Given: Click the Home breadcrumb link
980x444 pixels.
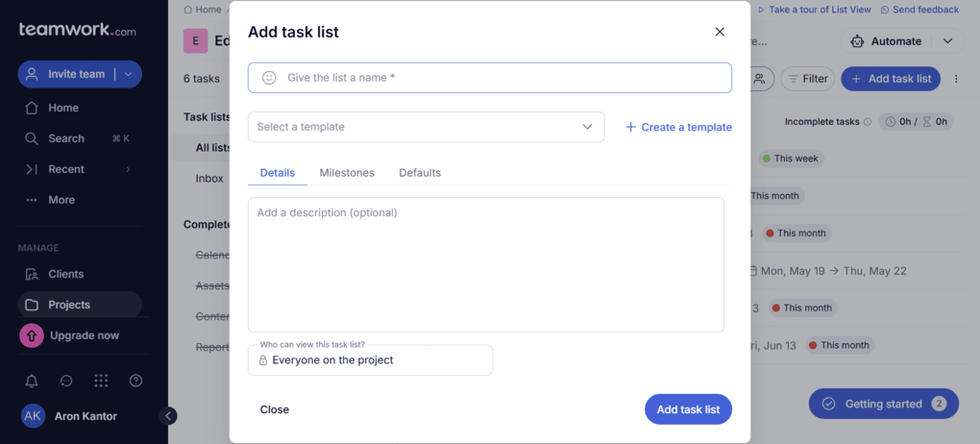Looking at the screenshot, I should point(203,10).
